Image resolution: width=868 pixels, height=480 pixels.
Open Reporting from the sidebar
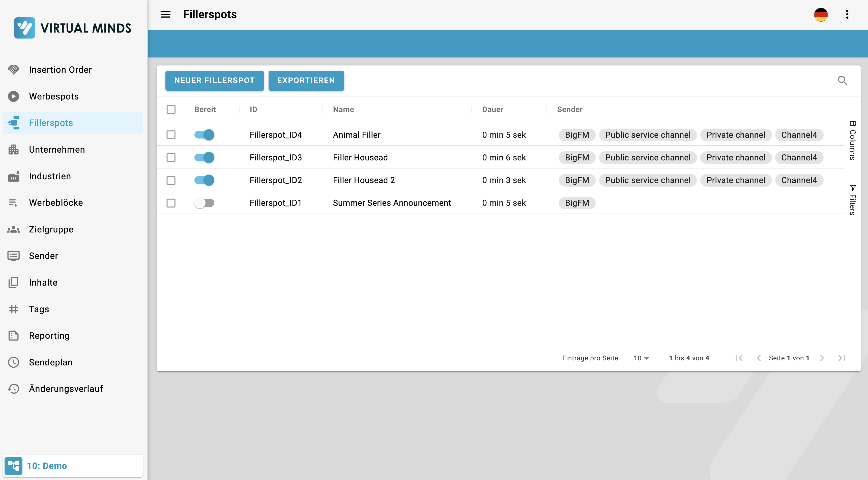(49, 336)
